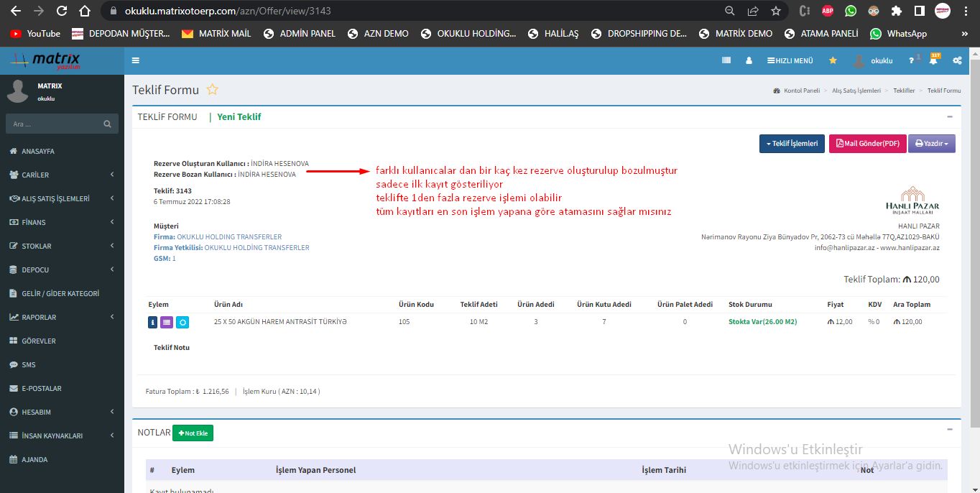This screenshot has width=980, height=493.
Task: Toggle the sidebar with hamburger icon
Action: point(136,61)
